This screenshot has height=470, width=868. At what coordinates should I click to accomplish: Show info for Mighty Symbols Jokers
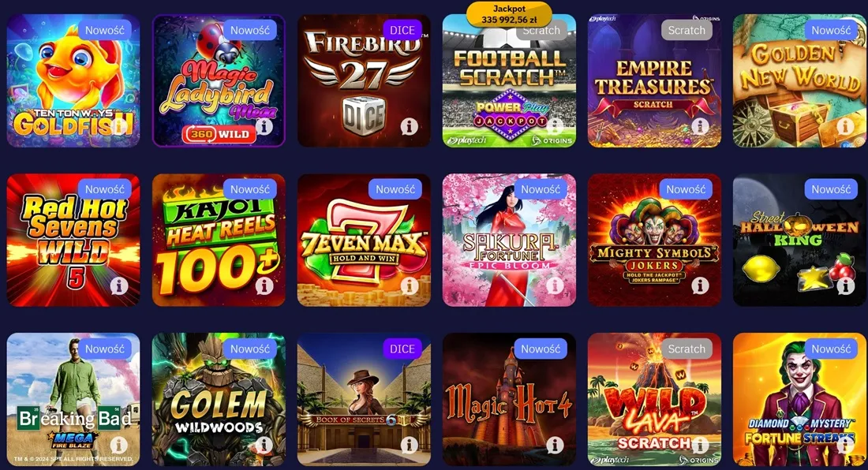click(x=700, y=286)
